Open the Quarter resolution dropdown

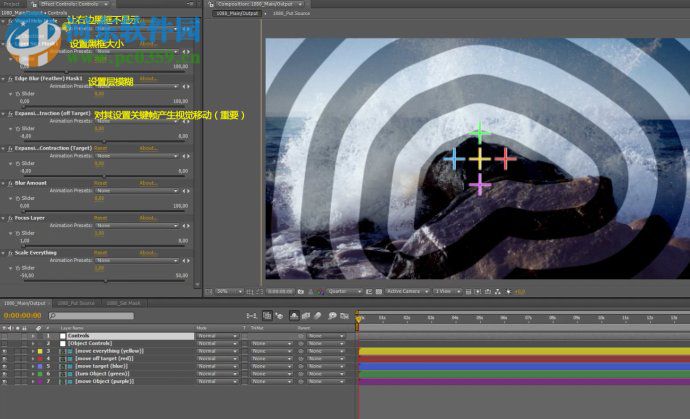point(344,291)
